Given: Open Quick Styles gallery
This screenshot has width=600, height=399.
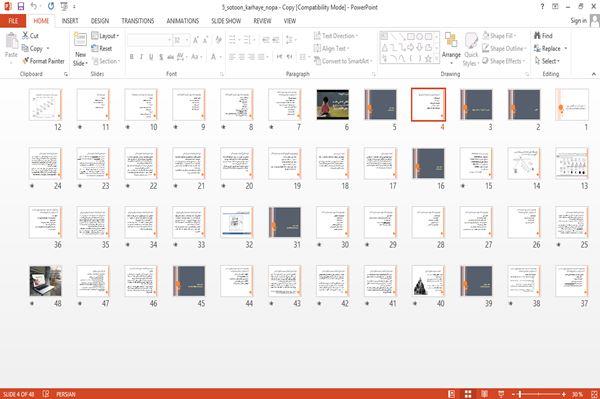Looking at the screenshot, I should [x=471, y=50].
